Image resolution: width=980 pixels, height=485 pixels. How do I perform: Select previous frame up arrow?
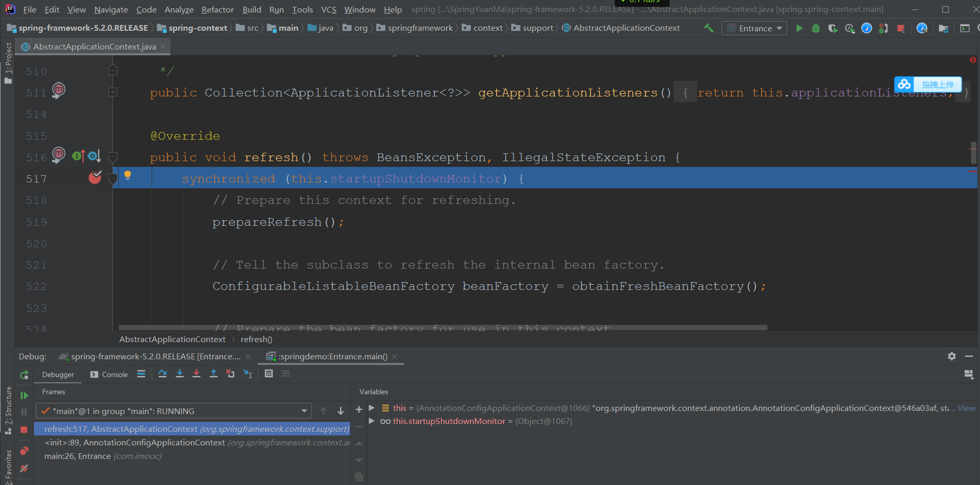324,411
